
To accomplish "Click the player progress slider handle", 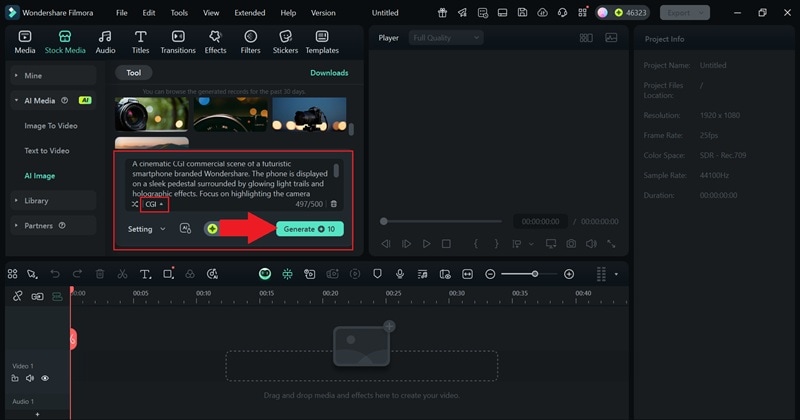I will [x=384, y=221].
